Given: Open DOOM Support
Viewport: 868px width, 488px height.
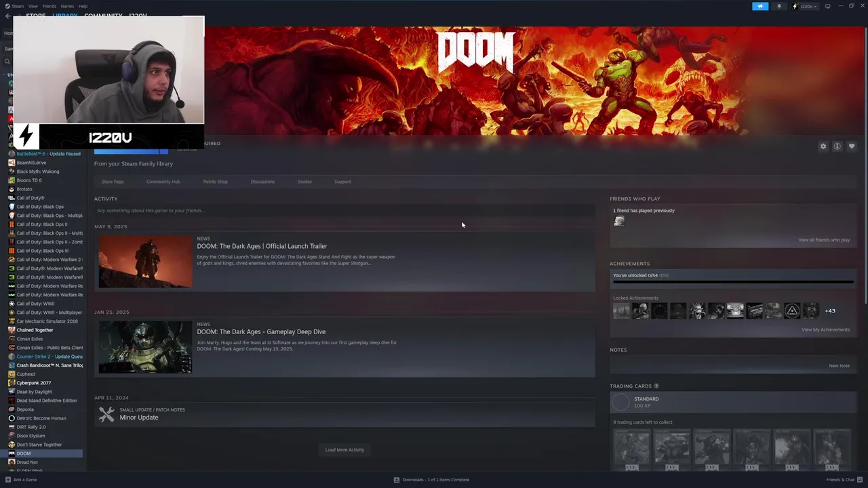Looking at the screenshot, I should pos(342,182).
